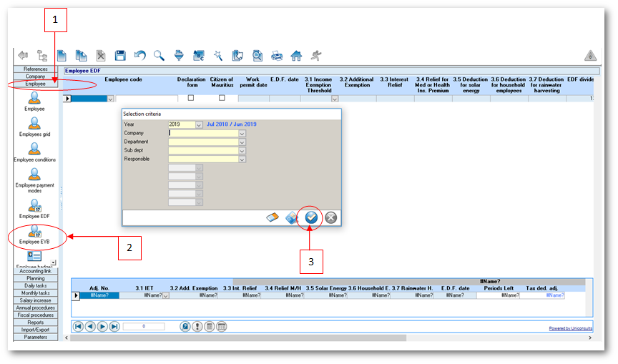Confirm selection criteria with blue checkmark
This screenshot has height=364, width=618.
click(x=311, y=217)
